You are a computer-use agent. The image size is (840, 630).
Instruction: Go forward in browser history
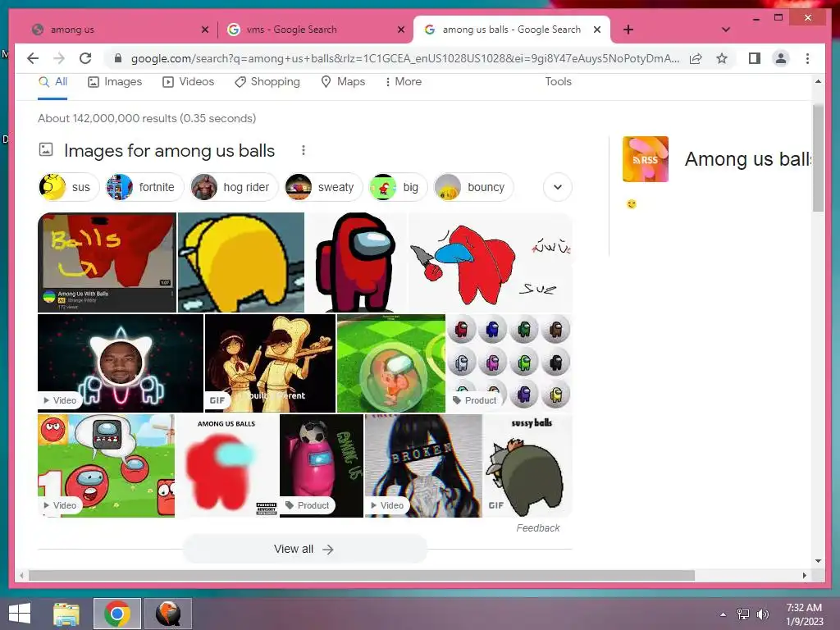(59, 58)
